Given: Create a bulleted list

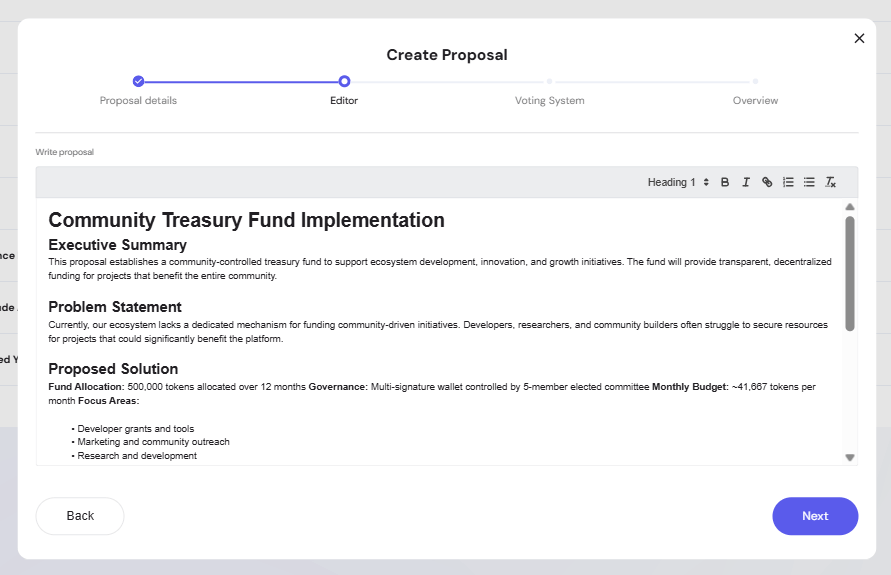Looking at the screenshot, I should pos(809,182).
